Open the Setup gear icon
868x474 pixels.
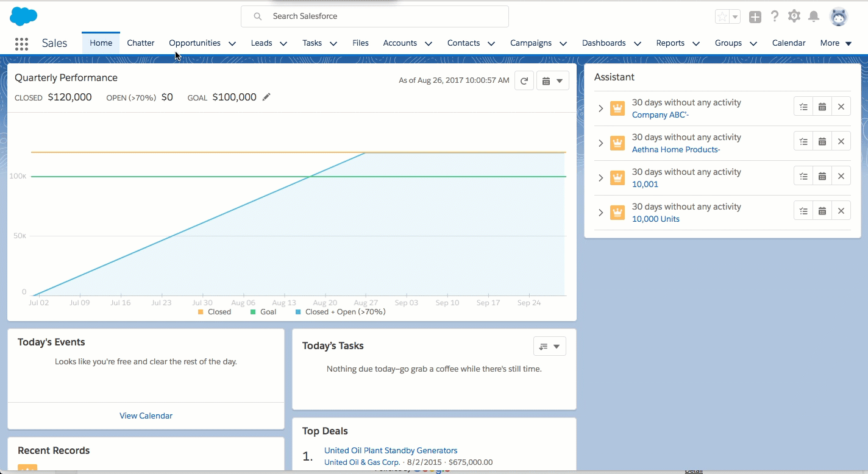coord(794,16)
